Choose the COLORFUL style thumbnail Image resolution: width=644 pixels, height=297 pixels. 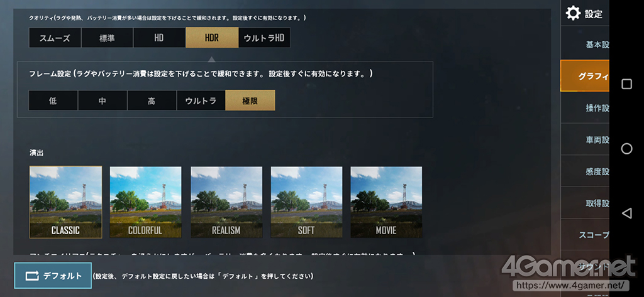(x=145, y=202)
